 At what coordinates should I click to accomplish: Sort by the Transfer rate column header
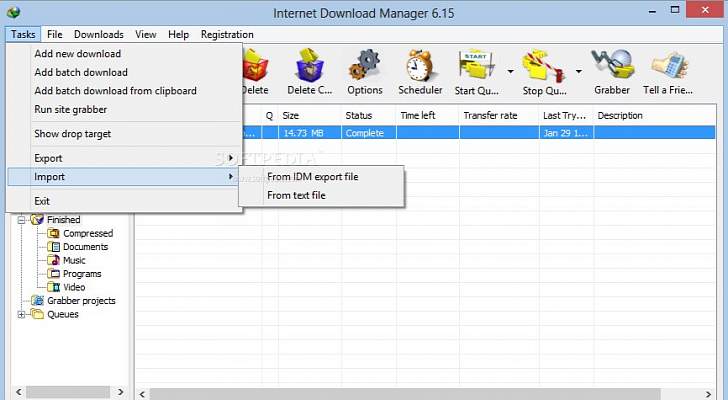(490, 116)
